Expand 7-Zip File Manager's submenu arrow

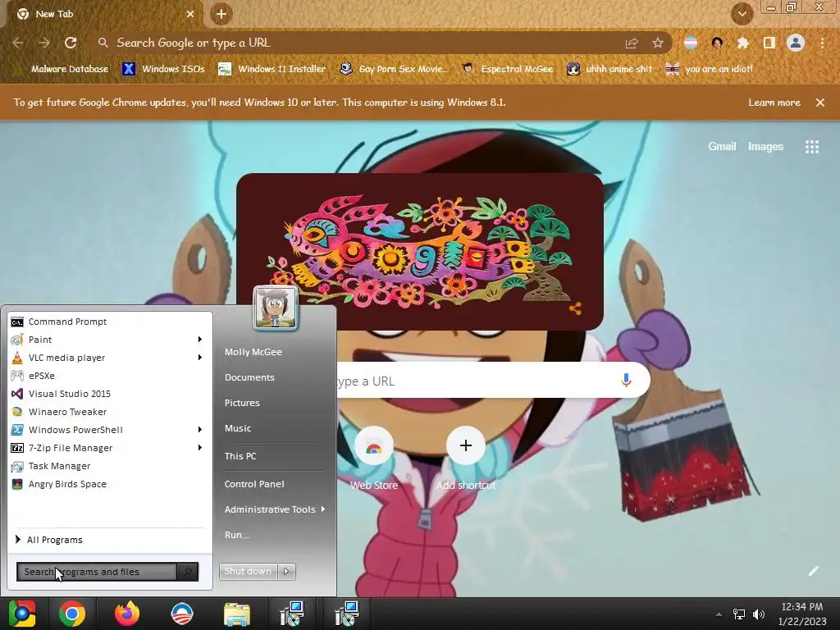(200, 448)
